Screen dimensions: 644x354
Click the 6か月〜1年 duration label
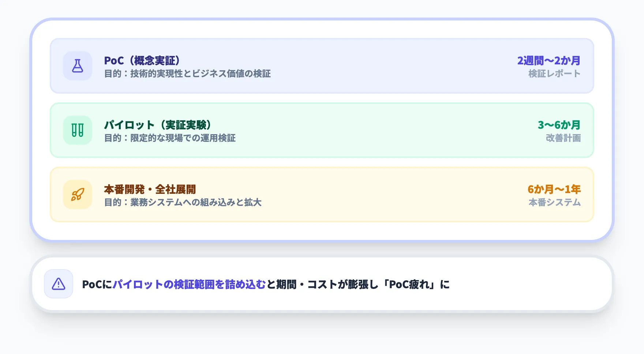point(554,189)
